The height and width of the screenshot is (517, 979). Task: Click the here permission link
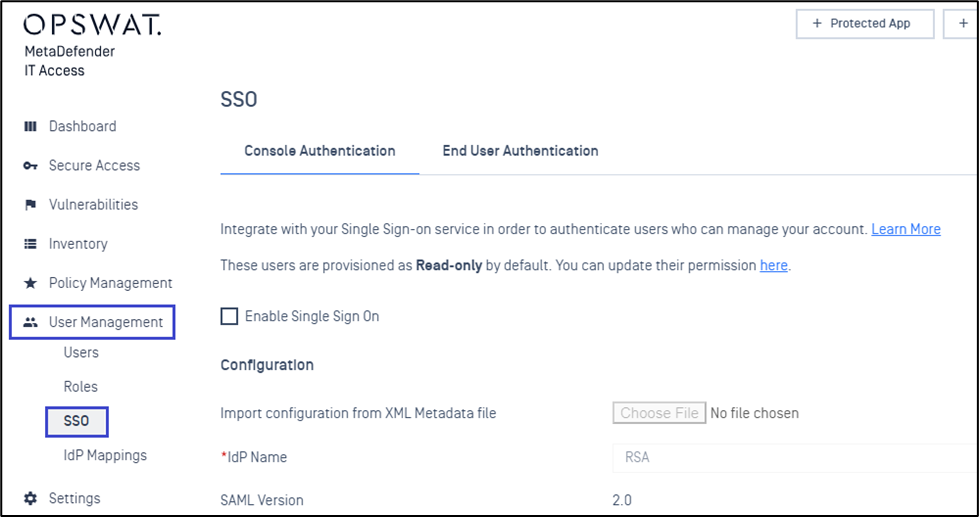click(774, 265)
